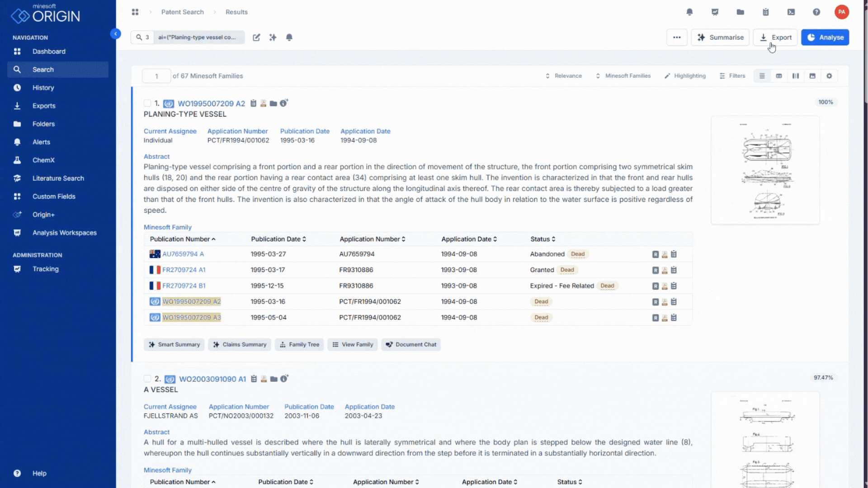This screenshot has height=488, width=868.
Task: Click the blue Analyse button
Action: click(x=825, y=38)
